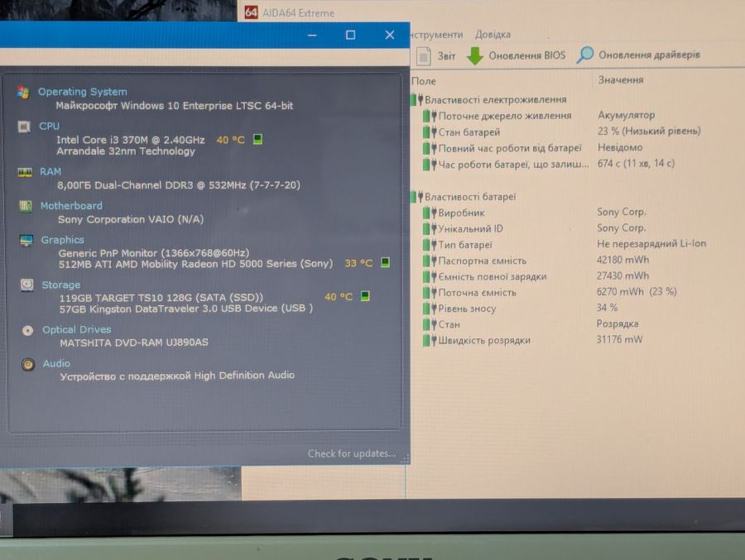
Task: Open the Storage section in Speccy
Action: (60, 285)
